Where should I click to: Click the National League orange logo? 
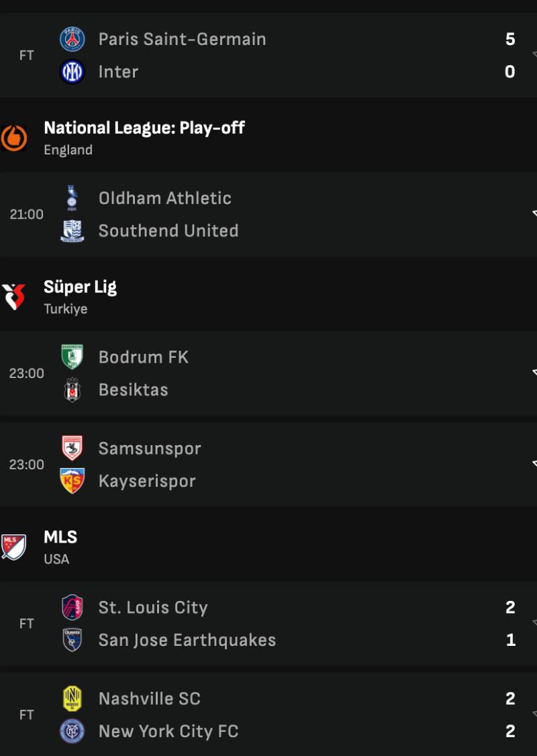point(13,138)
